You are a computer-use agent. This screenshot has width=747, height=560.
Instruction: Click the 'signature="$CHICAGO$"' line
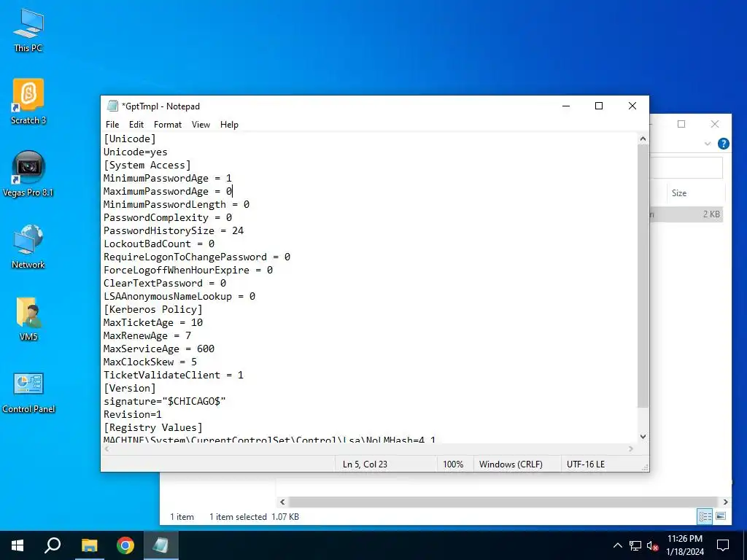165,402
